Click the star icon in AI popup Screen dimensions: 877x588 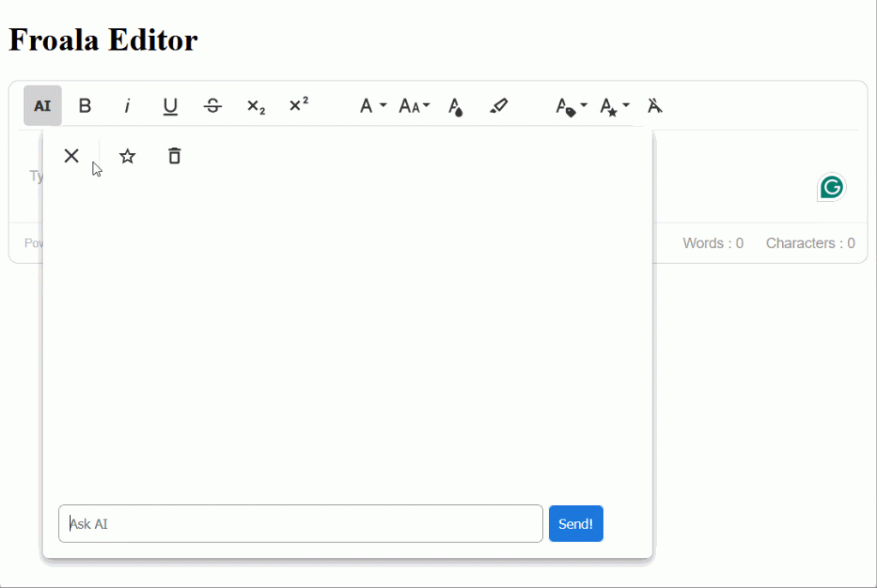tap(127, 156)
